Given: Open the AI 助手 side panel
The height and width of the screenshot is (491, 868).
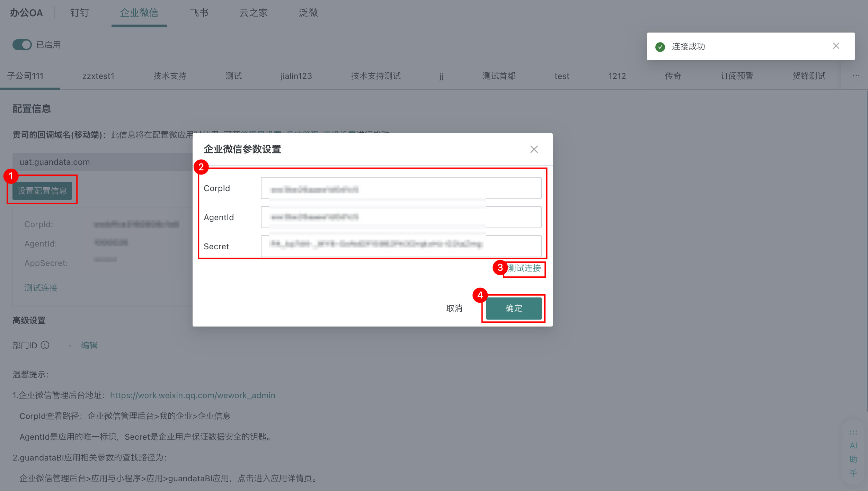Looking at the screenshot, I should click(x=853, y=458).
